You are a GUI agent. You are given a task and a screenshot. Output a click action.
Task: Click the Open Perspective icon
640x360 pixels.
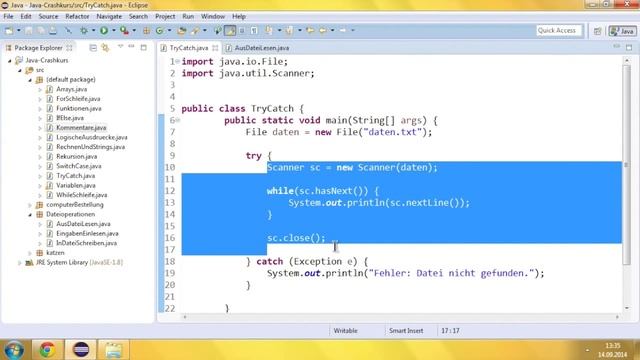[598, 31]
